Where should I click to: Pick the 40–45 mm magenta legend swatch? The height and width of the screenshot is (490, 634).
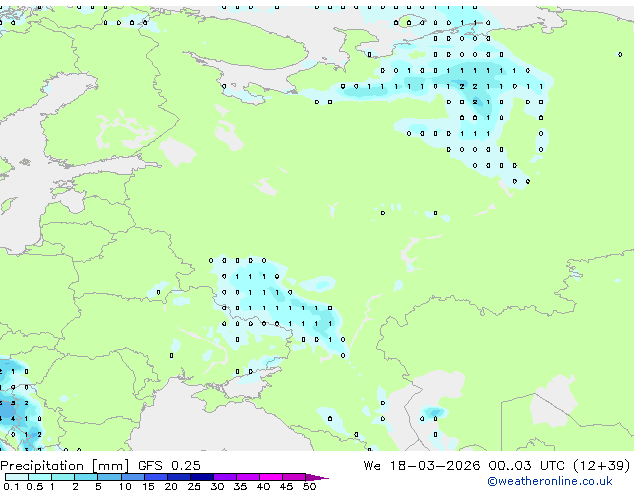(271, 477)
